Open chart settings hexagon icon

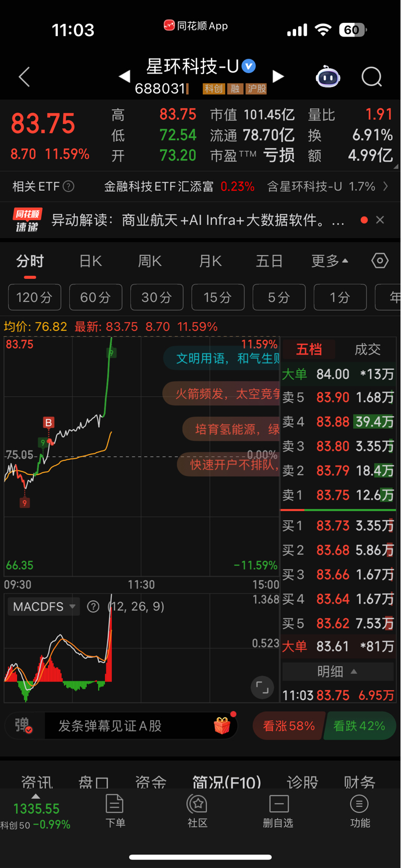click(x=380, y=261)
